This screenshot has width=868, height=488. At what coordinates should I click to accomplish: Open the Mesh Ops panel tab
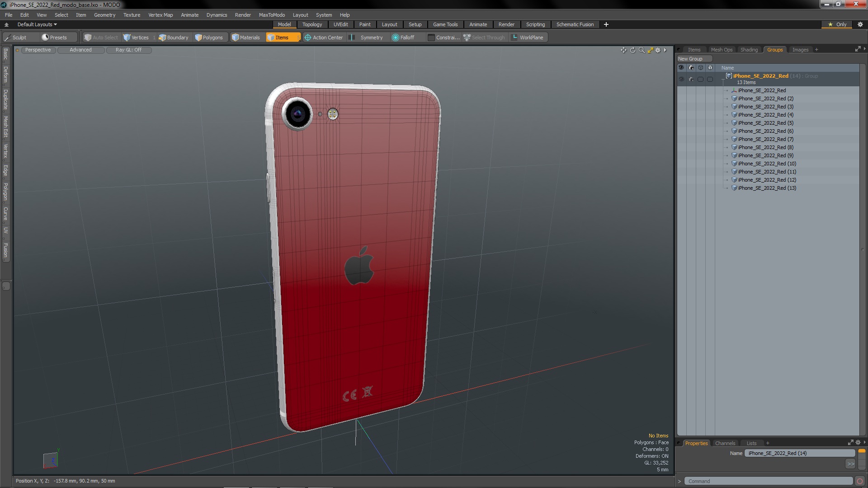point(722,50)
